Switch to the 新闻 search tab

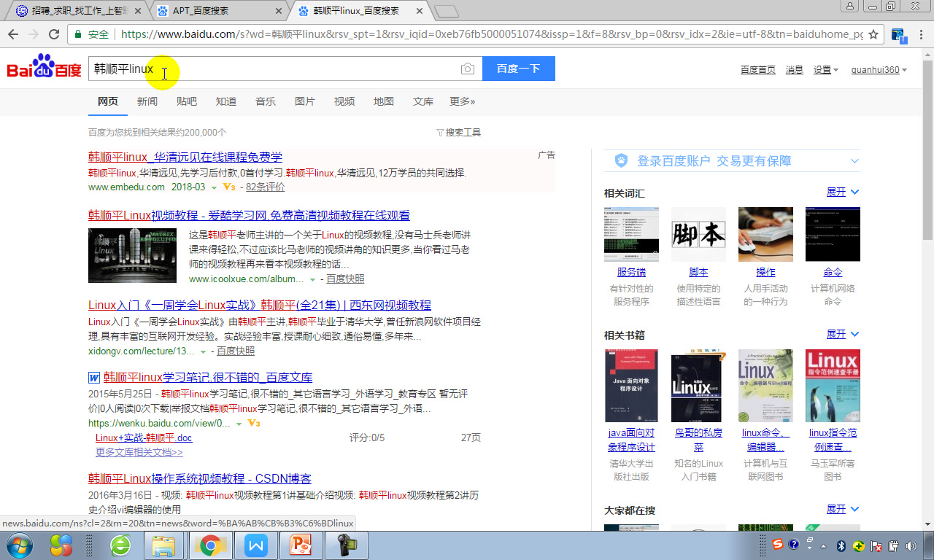pos(147,101)
